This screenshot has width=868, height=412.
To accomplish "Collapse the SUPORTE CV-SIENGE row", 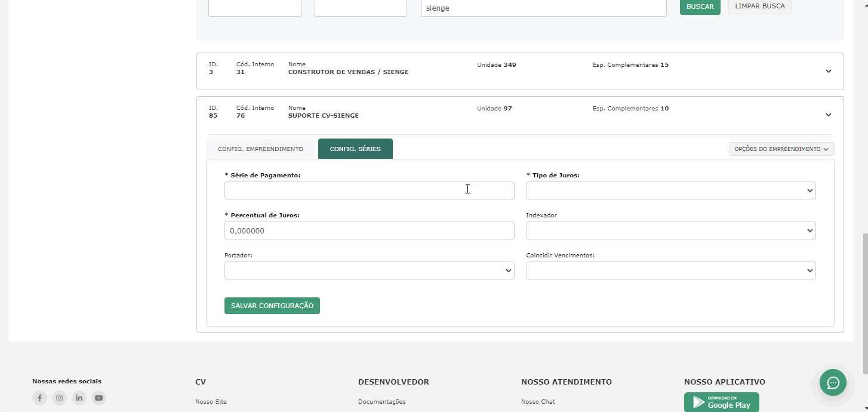I will tap(829, 115).
